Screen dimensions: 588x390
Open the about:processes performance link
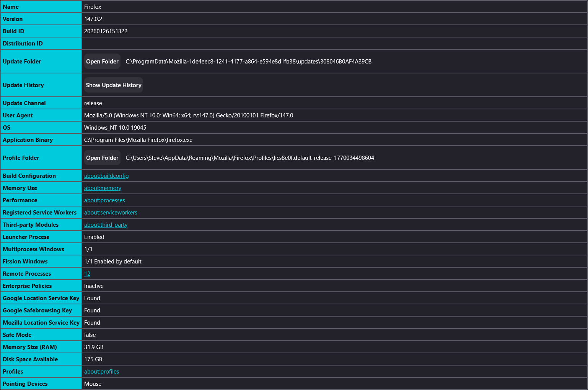coord(104,200)
